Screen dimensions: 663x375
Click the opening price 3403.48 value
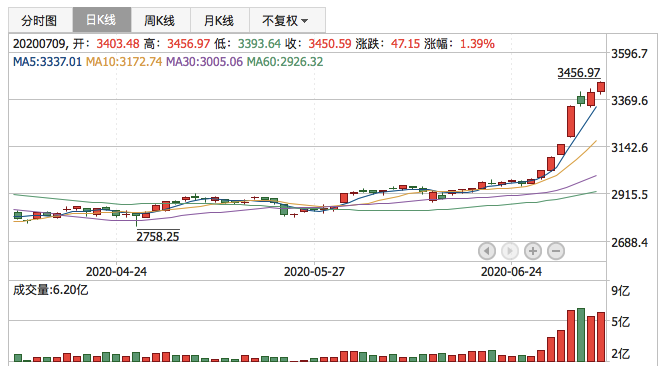[x=118, y=44]
